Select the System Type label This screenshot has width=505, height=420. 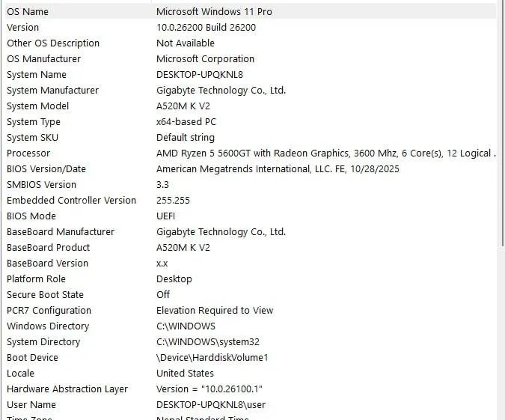(x=34, y=122)
